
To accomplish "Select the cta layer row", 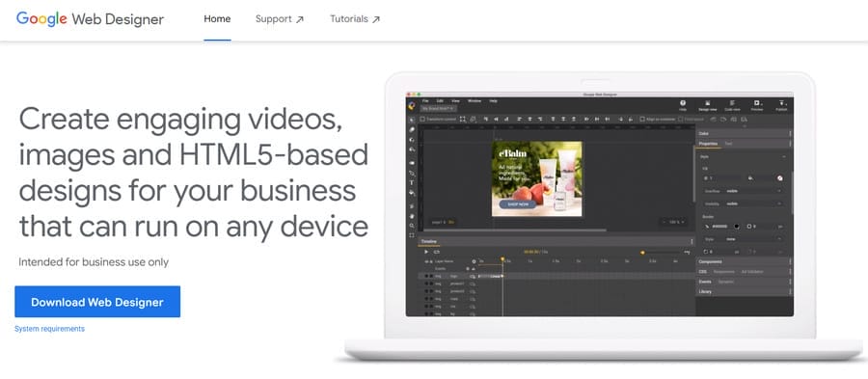I will click(x=556, y=306).
